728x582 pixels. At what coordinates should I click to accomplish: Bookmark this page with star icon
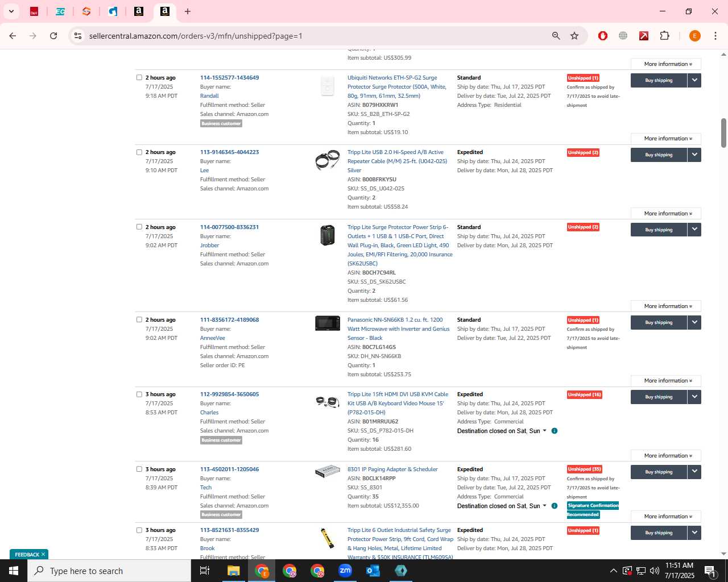click(x=574, y=36)
